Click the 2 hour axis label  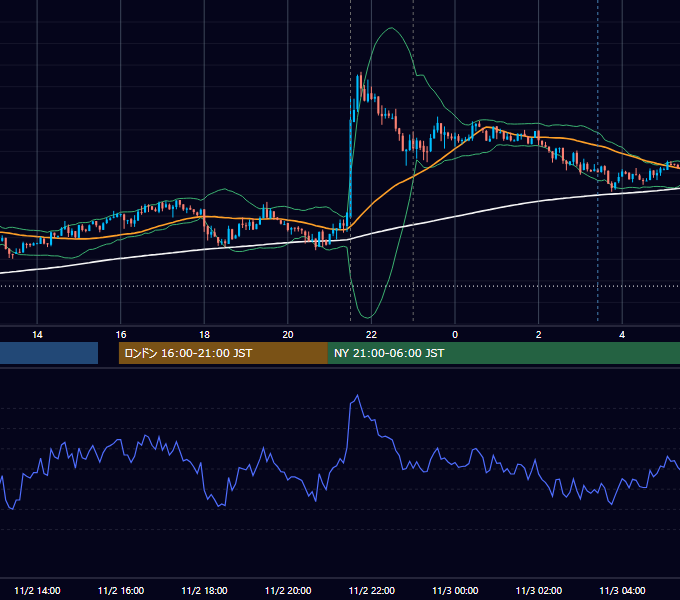point(538,335)
